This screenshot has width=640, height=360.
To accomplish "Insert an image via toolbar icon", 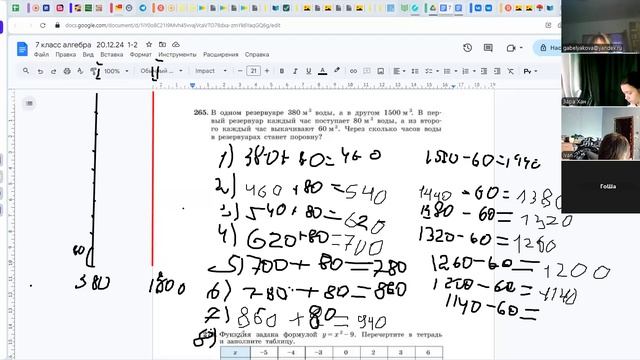I will [x=380, y=71].
